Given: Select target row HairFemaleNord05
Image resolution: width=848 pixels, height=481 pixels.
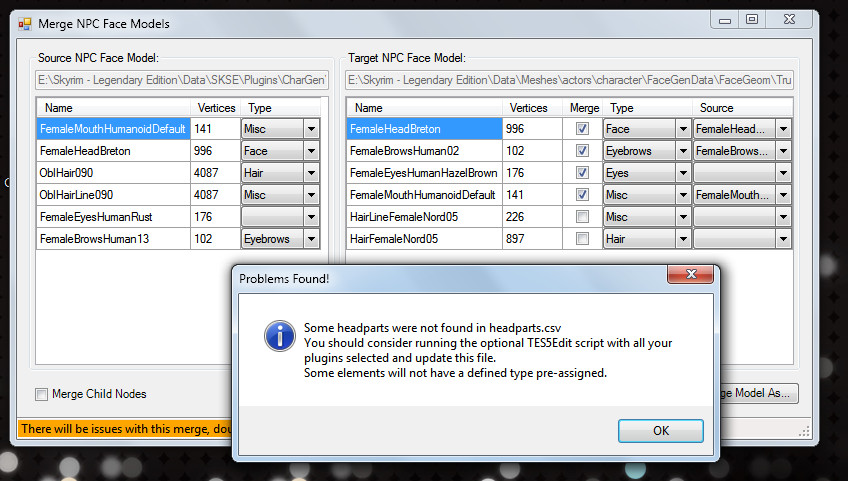Looking at the screenshot, I should point(425,239).
